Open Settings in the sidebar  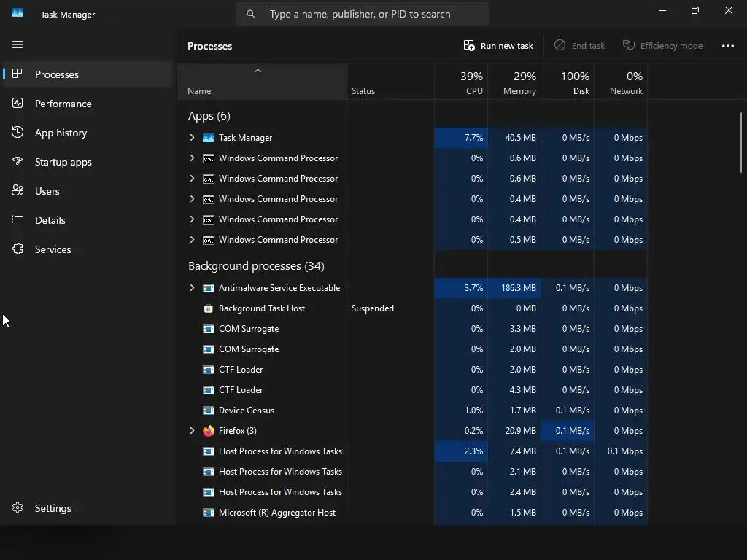88,508
